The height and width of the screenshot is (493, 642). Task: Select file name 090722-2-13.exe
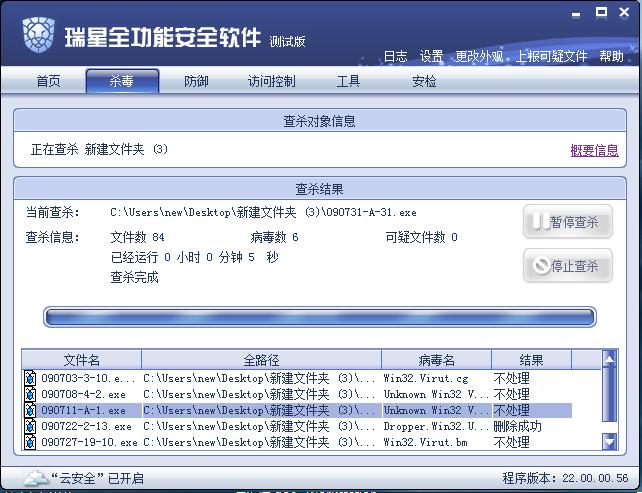(86, 426)
